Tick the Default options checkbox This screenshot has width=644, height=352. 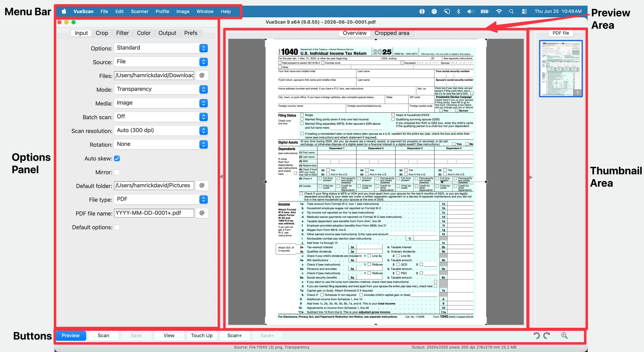point(117,227)
